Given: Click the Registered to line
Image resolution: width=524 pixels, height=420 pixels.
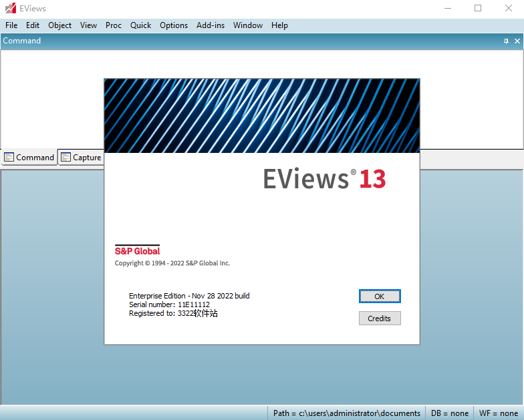Looking at the screenshot, I should 173,313.
